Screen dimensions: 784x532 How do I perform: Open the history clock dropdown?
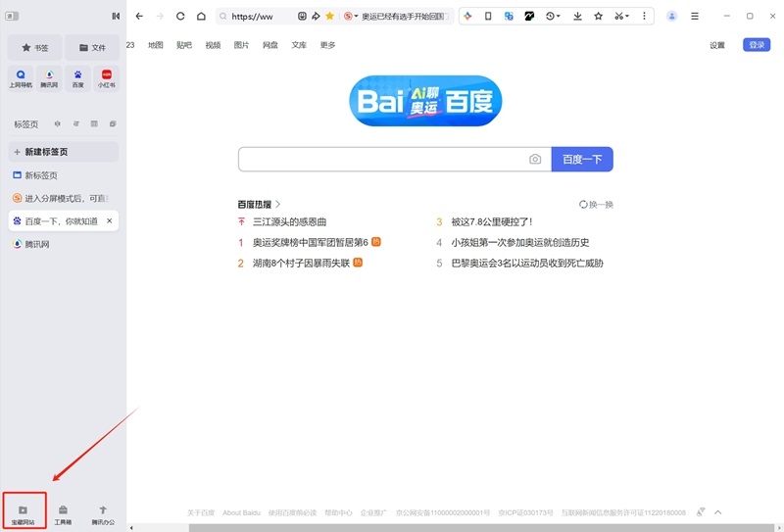point(553,16)
